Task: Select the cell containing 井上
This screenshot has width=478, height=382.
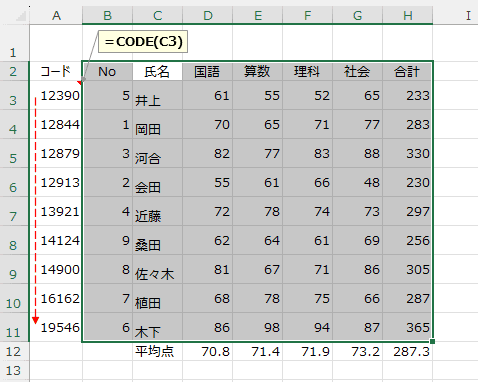Action: tap(157, 95)
